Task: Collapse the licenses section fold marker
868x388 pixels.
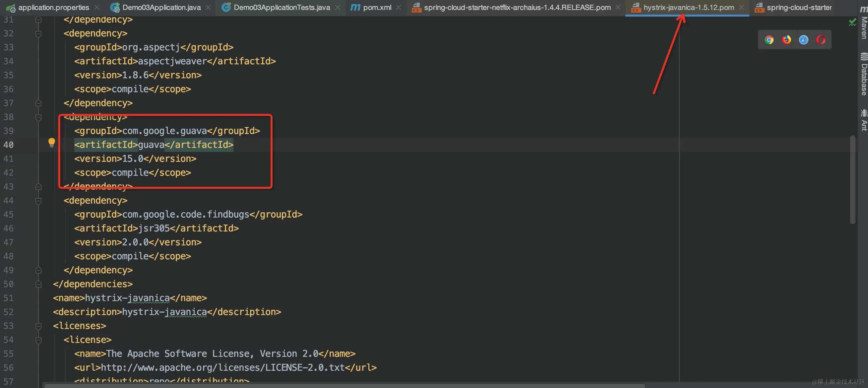Action: (38, 326)
